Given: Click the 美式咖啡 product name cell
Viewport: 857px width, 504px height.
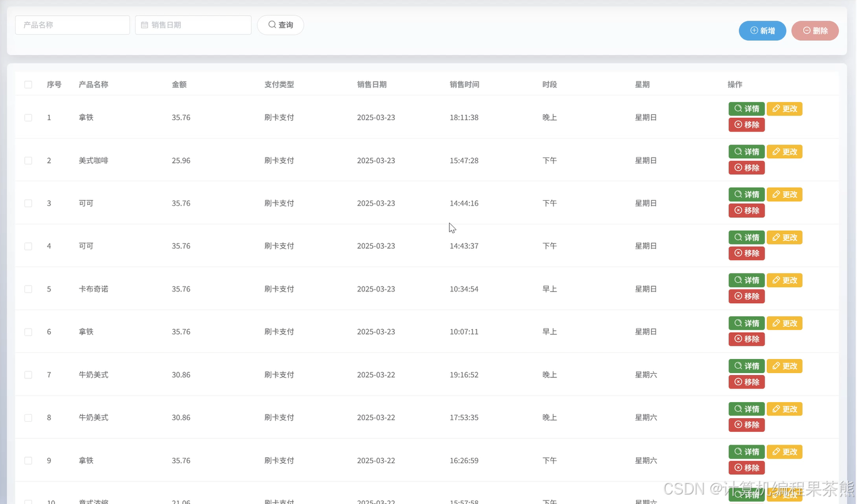Looking at the screenshot, I should click(x=94, y=160).
